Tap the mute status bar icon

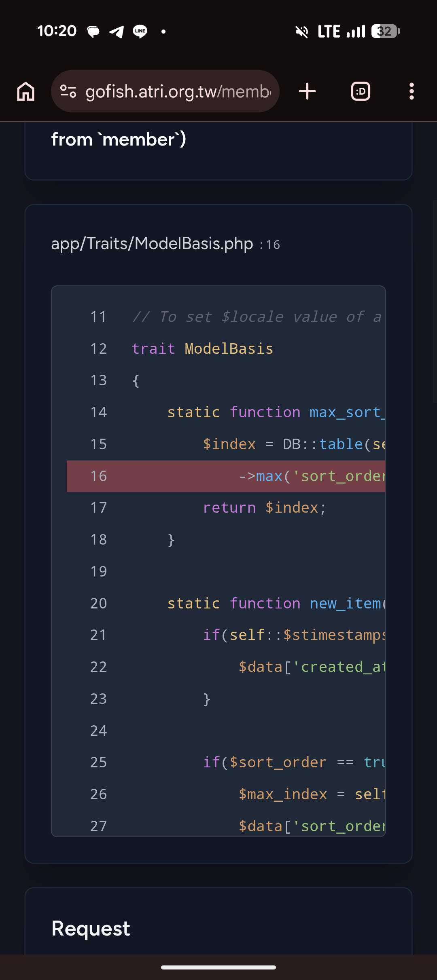pos(302,32)
